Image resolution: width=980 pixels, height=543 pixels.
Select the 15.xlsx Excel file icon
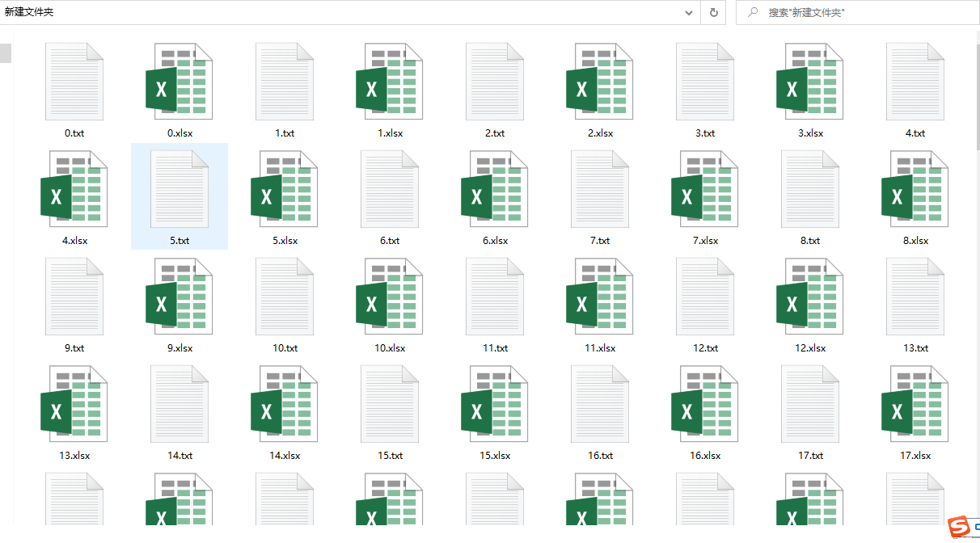click(x=495, y=402)
